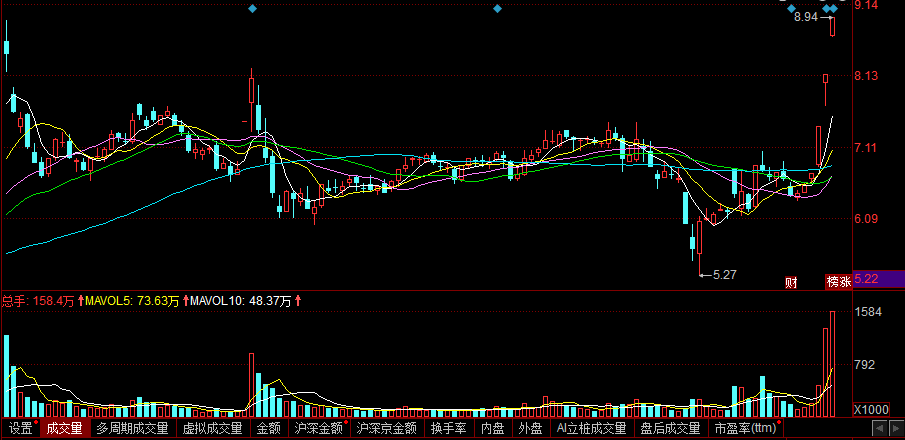Select the 市盈率(ttm) tab
This screenshot has height=440, width=905.
click(x=745, y=428)
